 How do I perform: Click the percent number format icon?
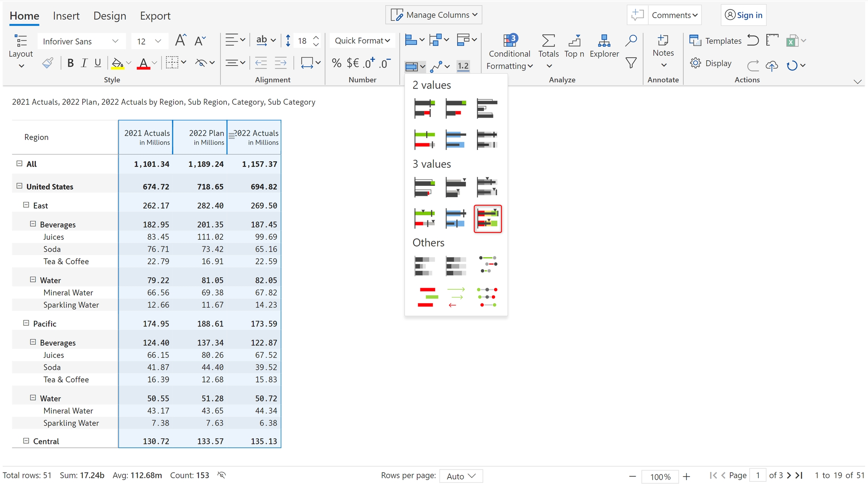coord(336,63)
